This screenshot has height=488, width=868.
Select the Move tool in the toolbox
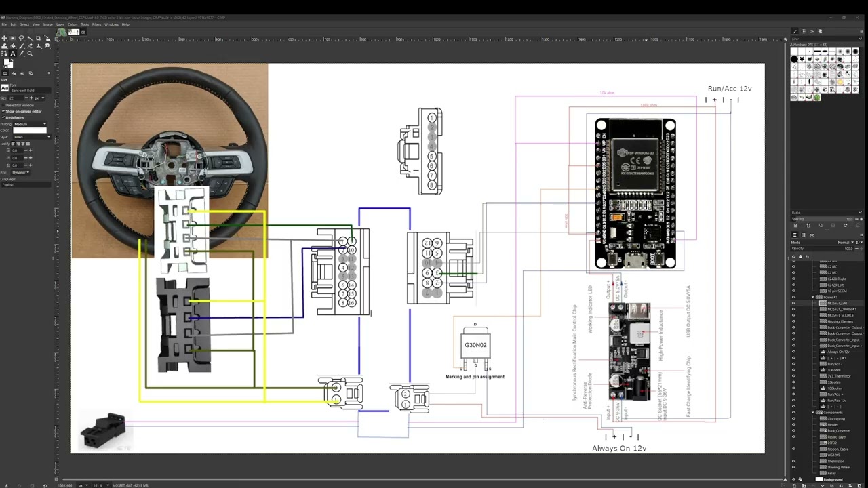coord(4,38)
